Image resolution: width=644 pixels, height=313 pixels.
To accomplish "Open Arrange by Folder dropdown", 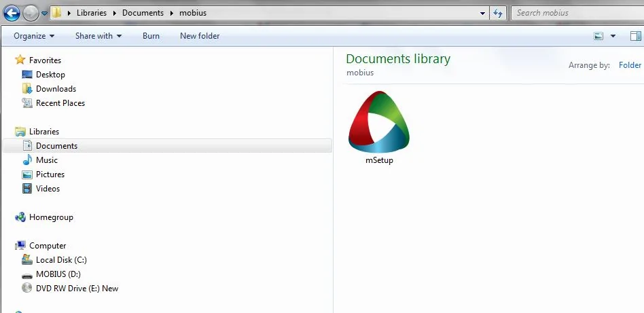I will pos(630,65).
